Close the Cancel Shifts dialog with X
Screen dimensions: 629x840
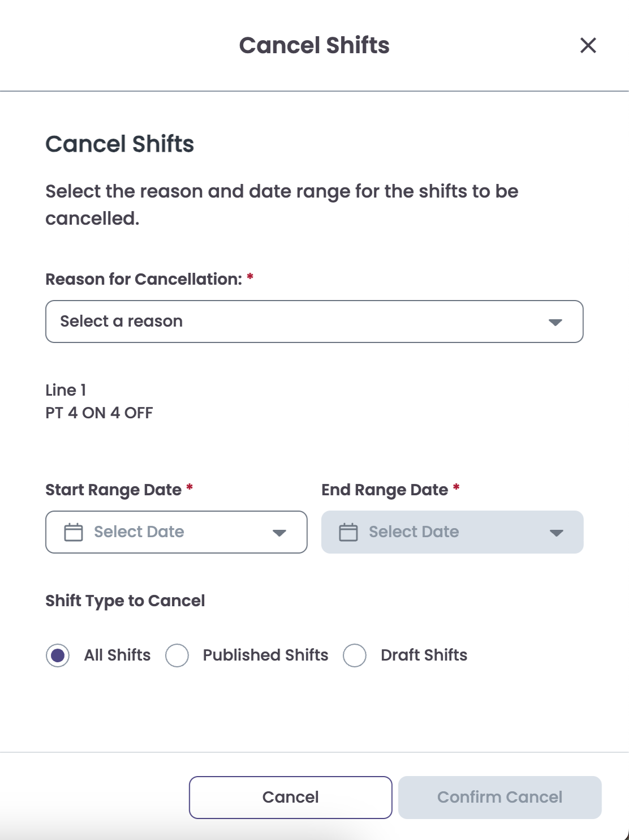588,45
